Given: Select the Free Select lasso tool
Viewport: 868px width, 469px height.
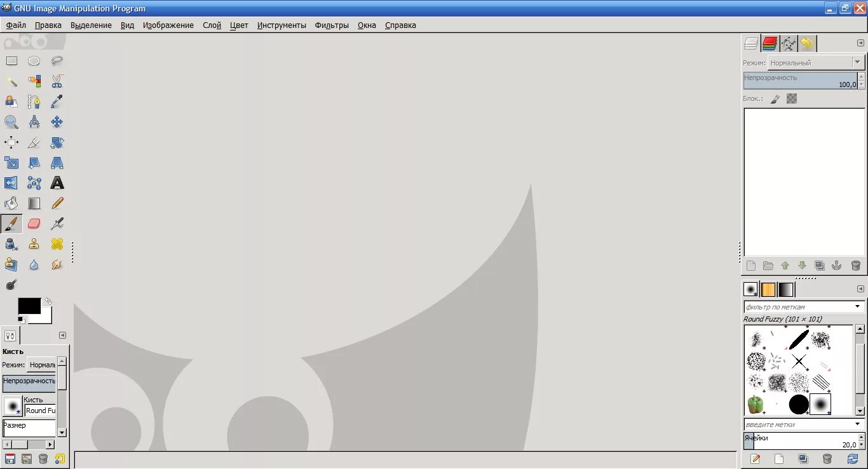Looking at the screenshot, I should tap(57, 61).
